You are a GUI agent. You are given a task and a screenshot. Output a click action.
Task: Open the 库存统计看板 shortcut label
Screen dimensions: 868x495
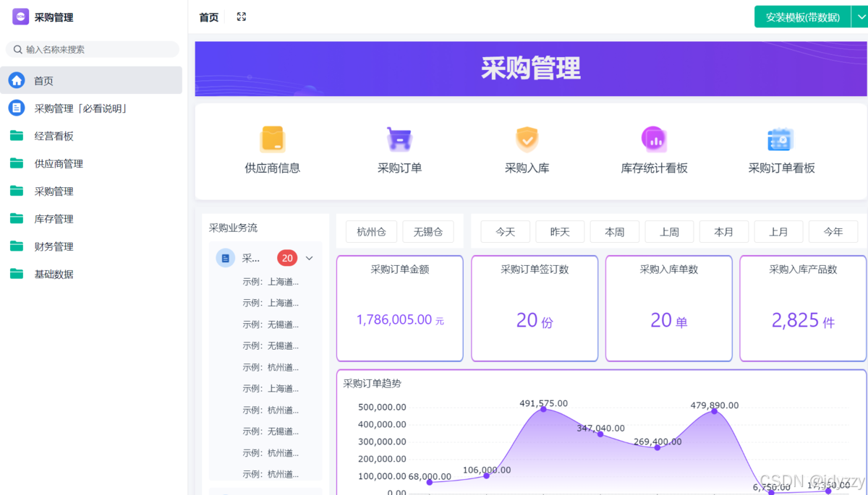click(654, 168)
